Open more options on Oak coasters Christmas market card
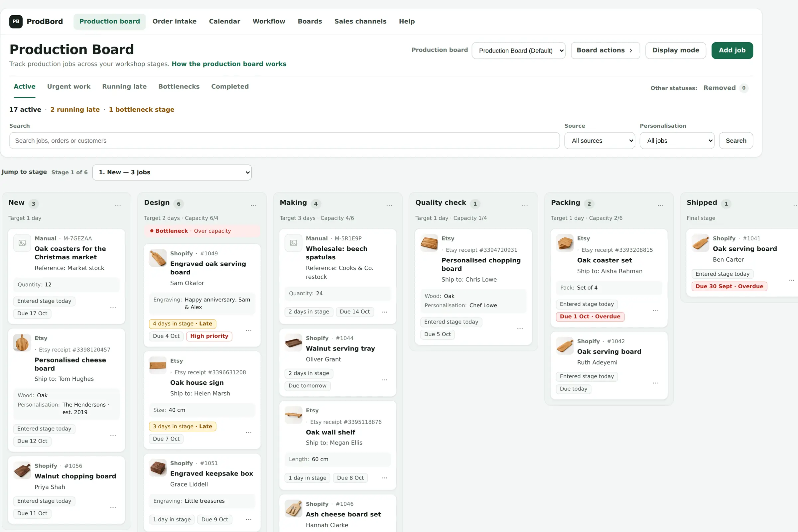 coord(113,307)
